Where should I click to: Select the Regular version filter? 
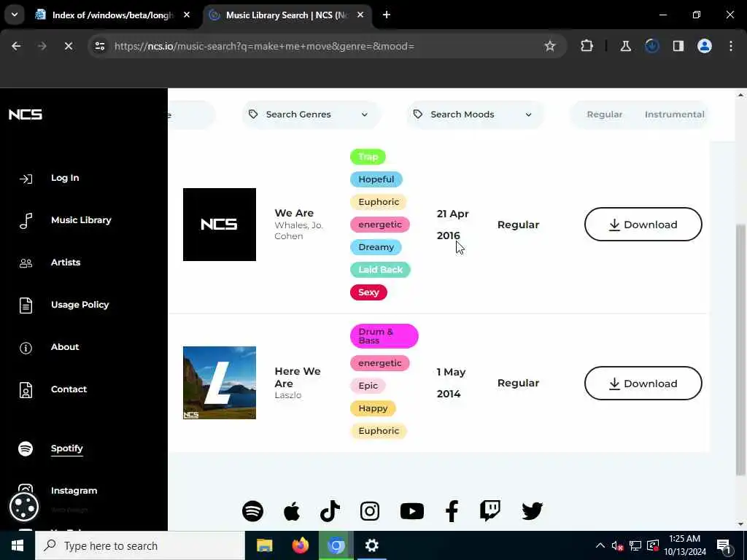point(605,114)
